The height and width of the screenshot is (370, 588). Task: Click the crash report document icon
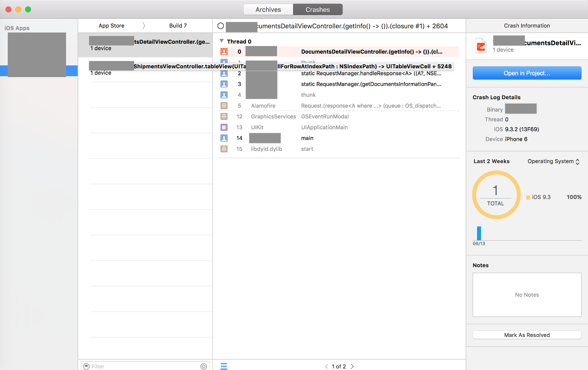[x=481, y=46]
